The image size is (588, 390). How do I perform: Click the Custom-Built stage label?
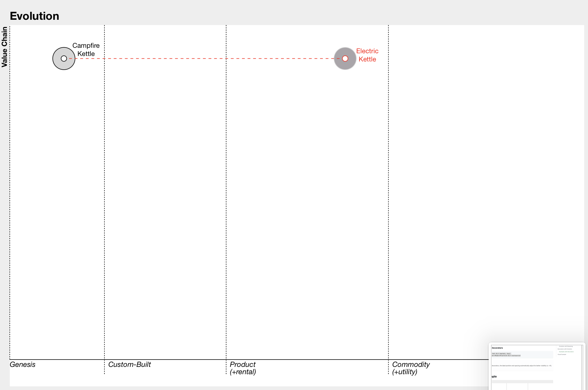[130, 364]
